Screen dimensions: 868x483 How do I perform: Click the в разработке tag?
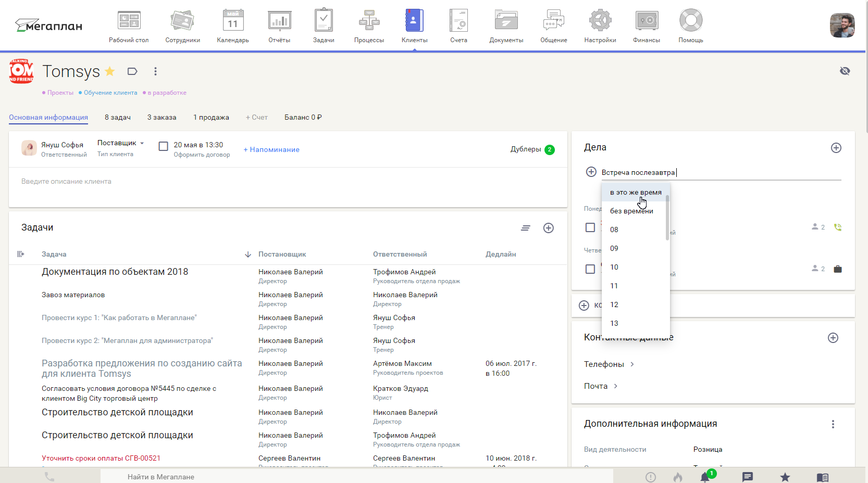[x=165, y=93]
